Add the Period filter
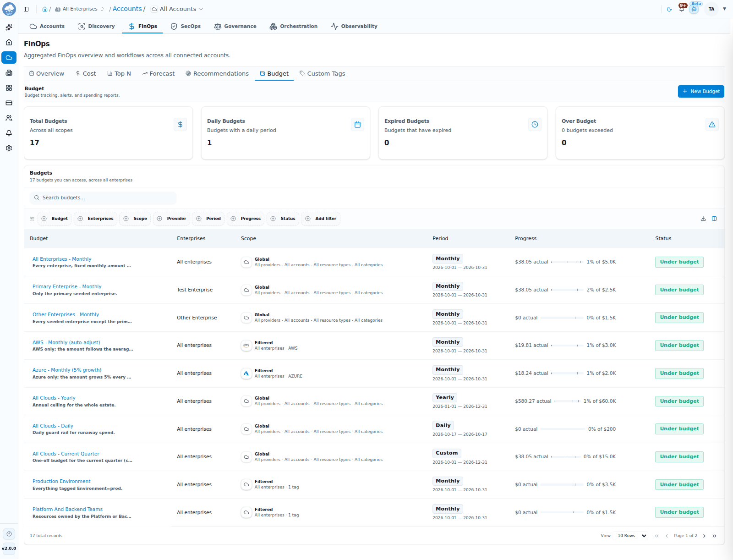Viewport: 733px width, 560px height. coord(208,219)
